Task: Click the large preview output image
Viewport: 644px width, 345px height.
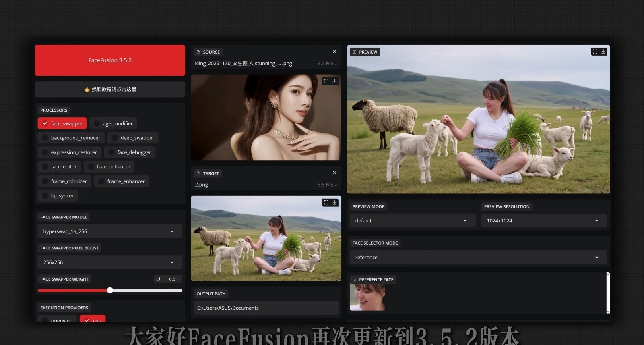Action: coord(479,119)
